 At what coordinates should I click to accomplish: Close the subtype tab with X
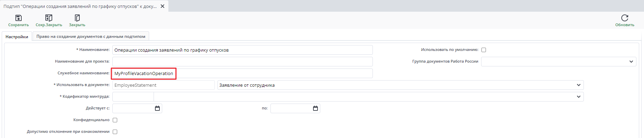click(x=163, y=6)
